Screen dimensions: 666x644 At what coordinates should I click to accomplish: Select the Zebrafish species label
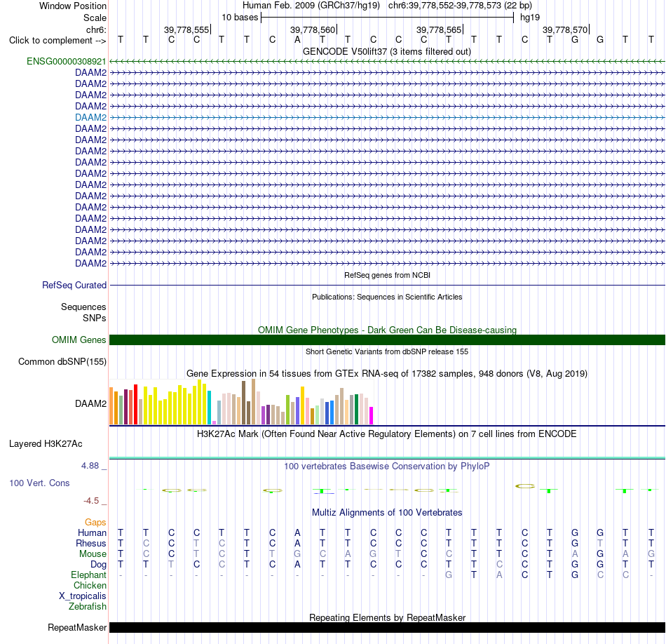(88, 607)
